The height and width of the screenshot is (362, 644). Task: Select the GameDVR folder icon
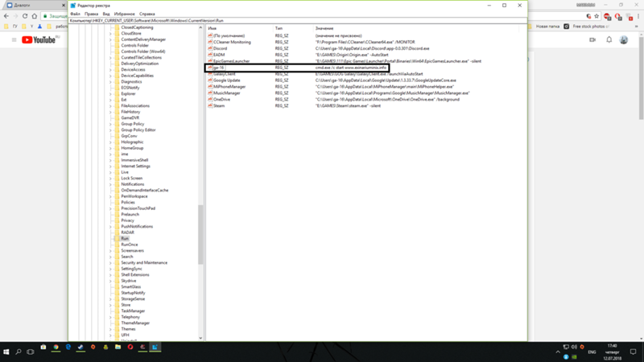[117, 117]
